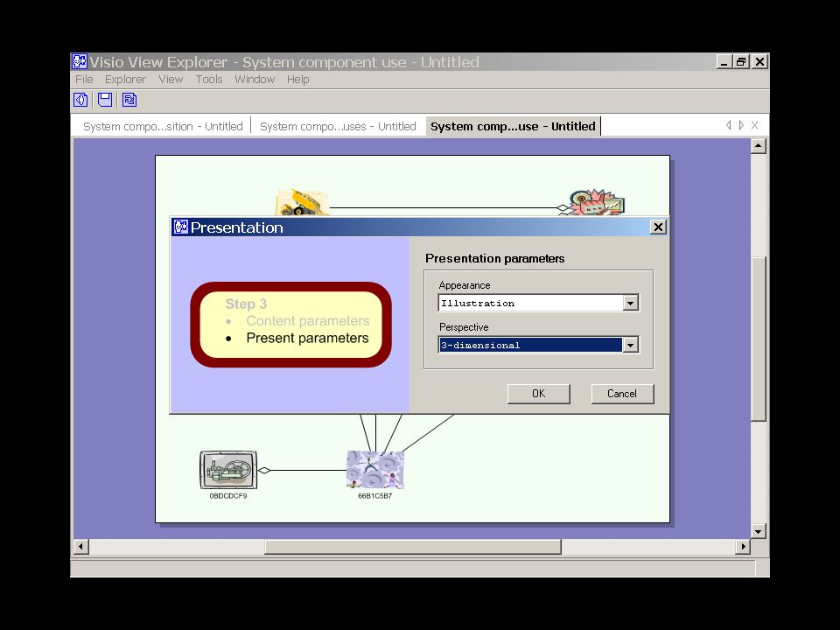Click the 0BDCDCF9 label text
The image size is (840, 630).
[228, 496]
